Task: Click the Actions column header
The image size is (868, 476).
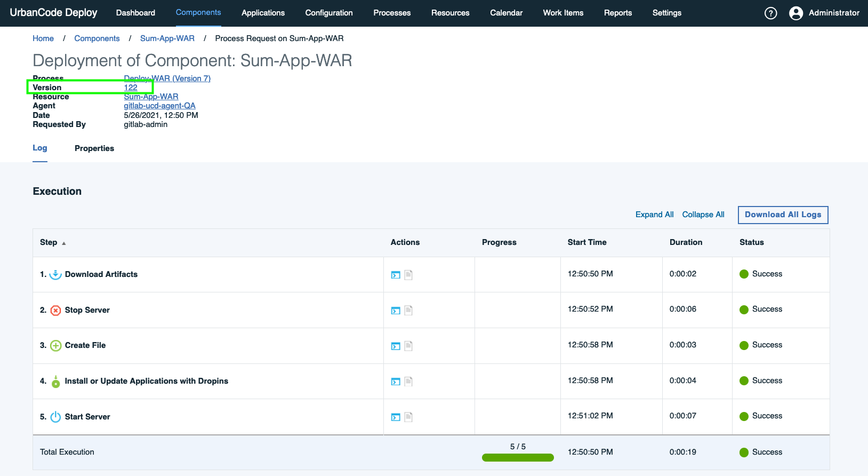Action: [405, 242]
